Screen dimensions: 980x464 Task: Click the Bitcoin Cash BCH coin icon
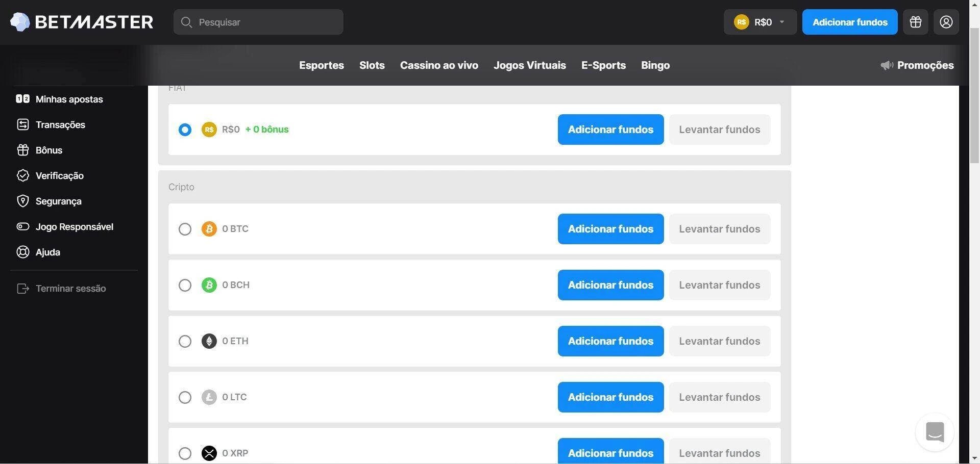point(209,285)
